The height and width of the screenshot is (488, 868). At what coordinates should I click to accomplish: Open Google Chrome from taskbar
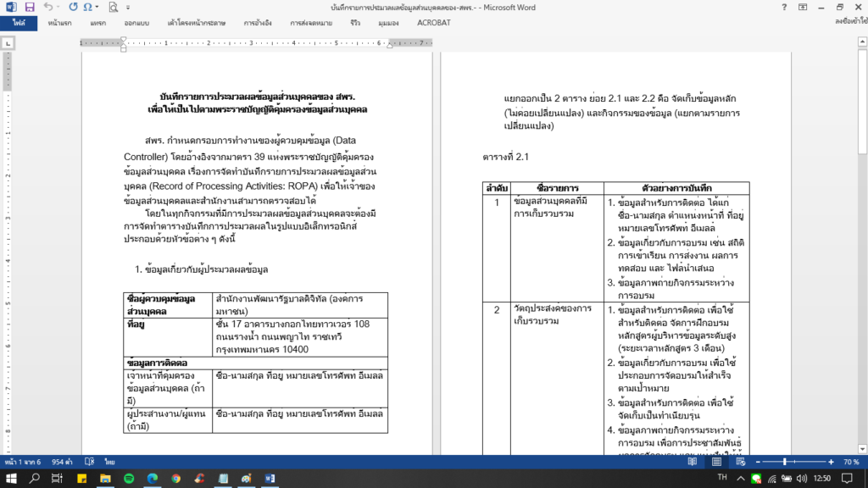176,479
